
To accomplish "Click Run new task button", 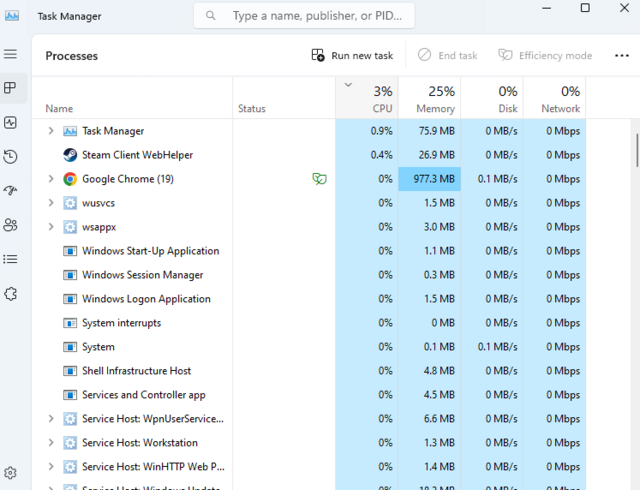I will [352, 56].
